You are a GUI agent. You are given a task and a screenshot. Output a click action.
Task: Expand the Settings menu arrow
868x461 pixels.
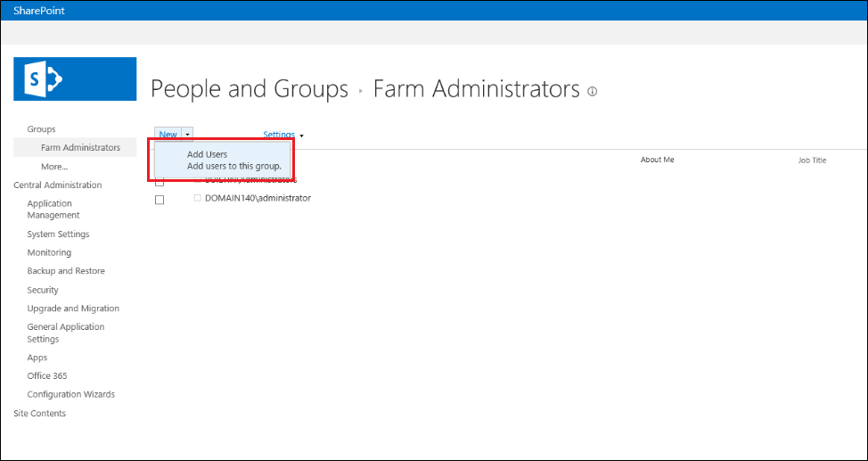[301, 136]
